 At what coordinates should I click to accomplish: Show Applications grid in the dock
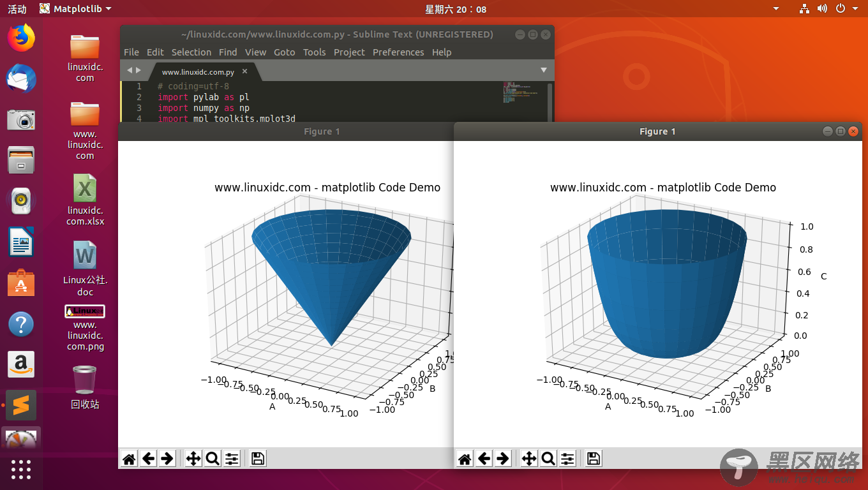coord(21,470)
